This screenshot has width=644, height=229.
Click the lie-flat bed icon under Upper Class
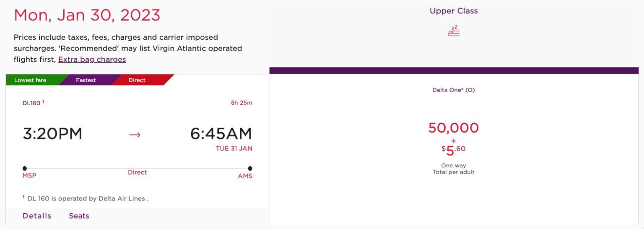pos(454,31)
